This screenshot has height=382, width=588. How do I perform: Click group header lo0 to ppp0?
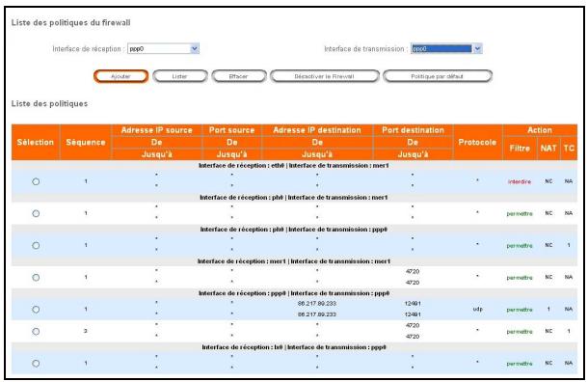(294, 347)
